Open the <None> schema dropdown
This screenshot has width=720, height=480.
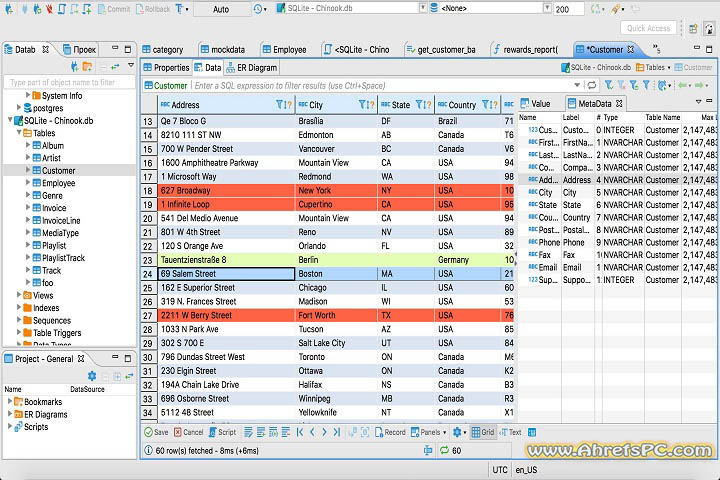pyautogui.click(x=547, y=8)
